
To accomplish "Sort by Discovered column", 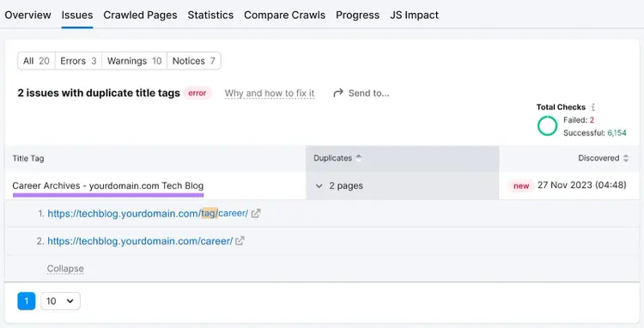I will coord(603,158).
